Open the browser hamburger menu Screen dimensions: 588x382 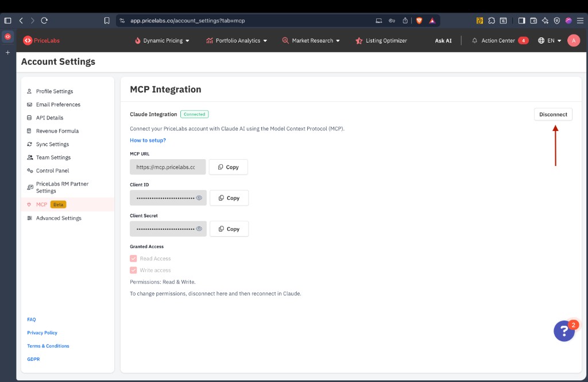[580, 21]
